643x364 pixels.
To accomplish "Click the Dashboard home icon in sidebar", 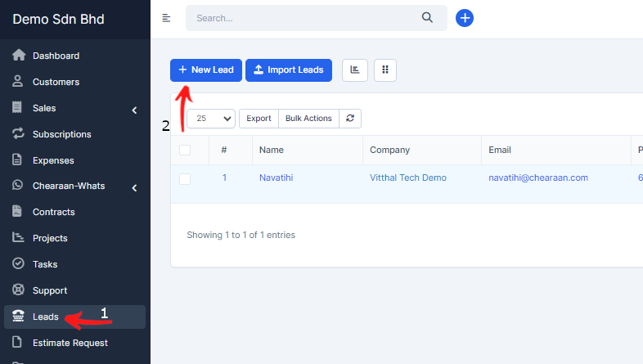I will coord(18,56).
